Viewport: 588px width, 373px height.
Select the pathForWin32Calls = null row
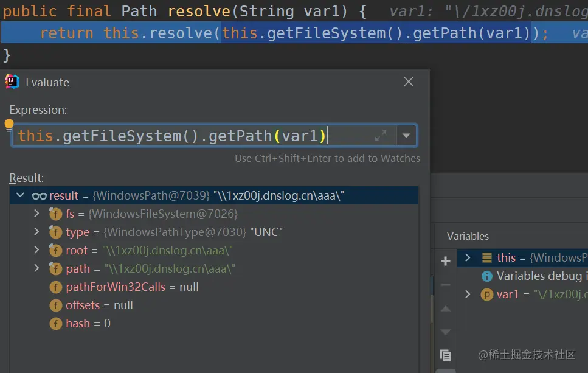(214, 287)
